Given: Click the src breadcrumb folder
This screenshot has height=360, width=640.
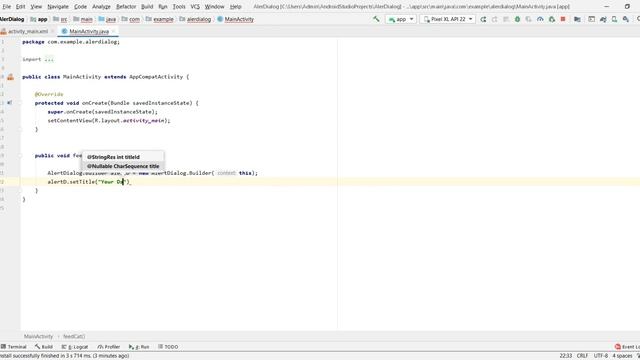Looking at the screenshot, I should point(60,19).
